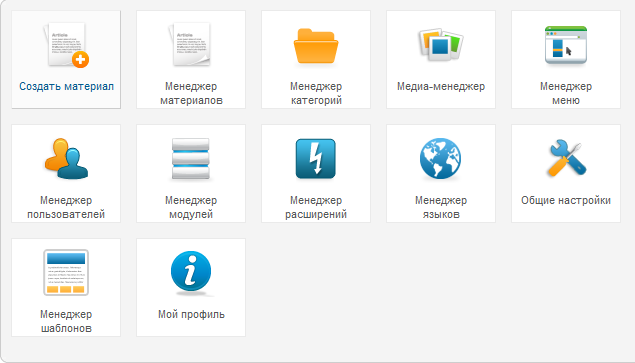Click the blue info icon for profile
The image size is (635, 363).
191,271
